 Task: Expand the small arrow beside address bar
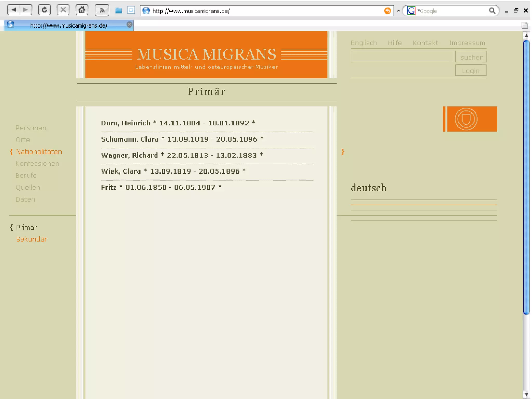click(398, 11)
